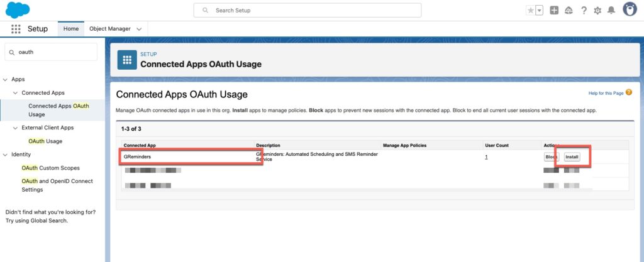Viewport: 644px width, 262px height.
Task: Open the user profile avatar
Action: tap(630, 10)
